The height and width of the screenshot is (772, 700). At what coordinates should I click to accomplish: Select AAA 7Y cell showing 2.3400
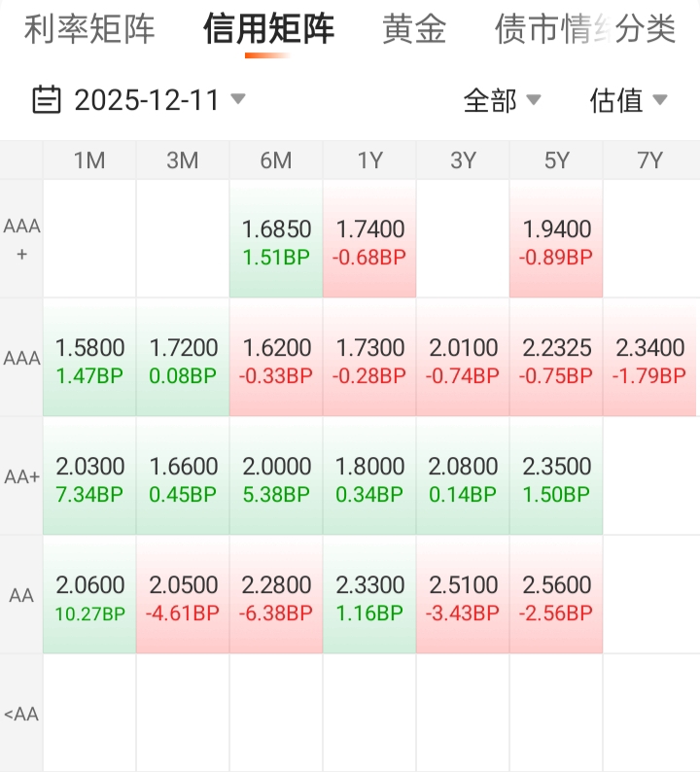tap(650, 360)
